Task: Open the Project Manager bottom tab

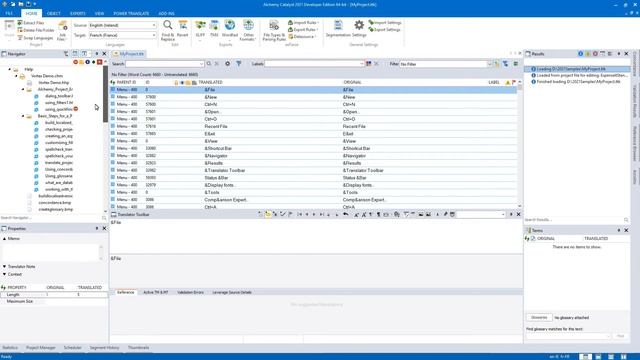Action: click(40, 348)
